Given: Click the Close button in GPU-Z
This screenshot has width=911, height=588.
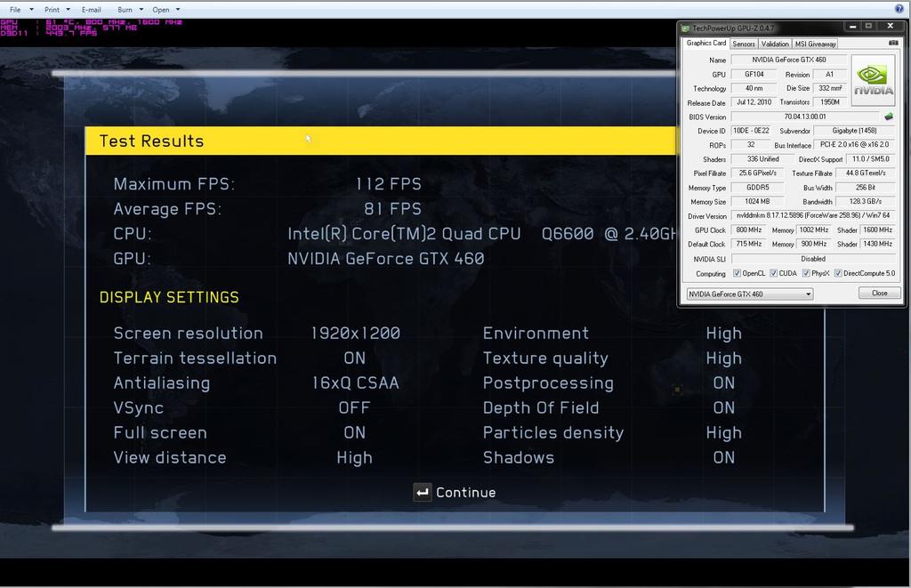Looking at the screenshot, I should [x=880, y=293].
